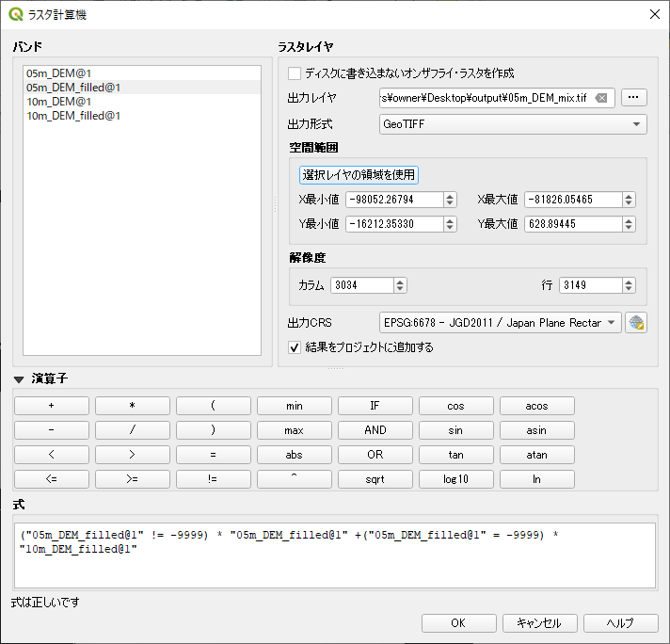Insert the asin function
The width and height of the screenshot is (670, 644).
click(537, 429)
